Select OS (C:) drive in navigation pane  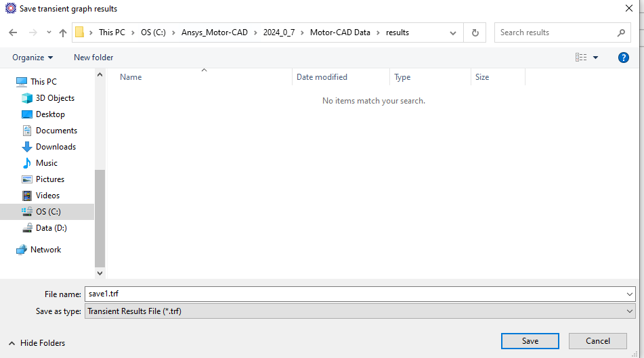click(x=47, y=212)
